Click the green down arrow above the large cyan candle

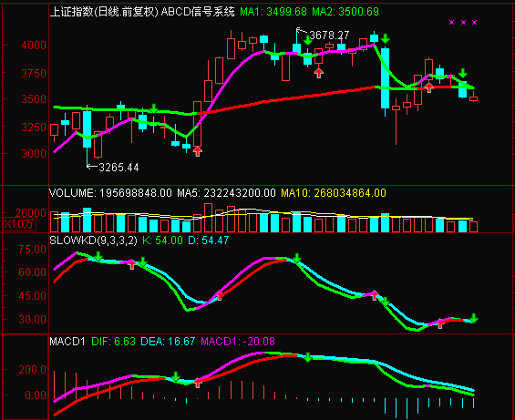coord(386,38)
